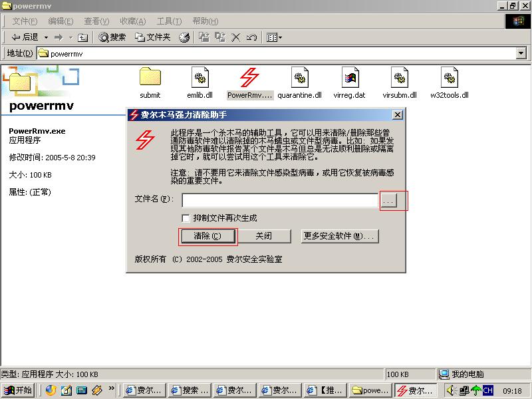Go up one folder level
This screenshot has width=532, height=399.
point(82,37)
